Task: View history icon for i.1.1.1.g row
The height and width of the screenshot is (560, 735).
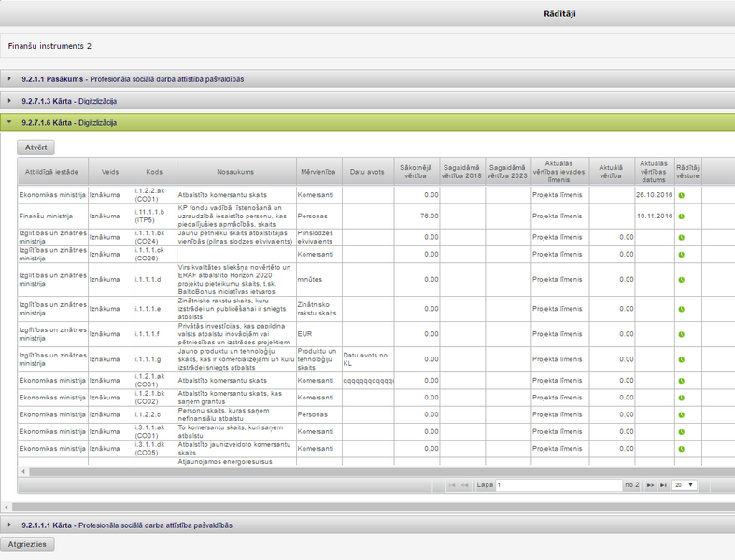Action: 681,360
